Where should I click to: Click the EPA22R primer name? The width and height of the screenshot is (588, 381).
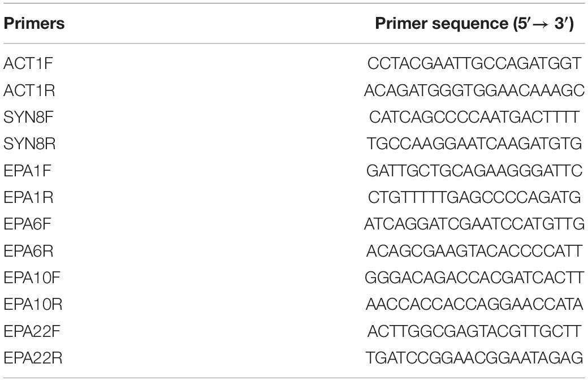(33, 358)
